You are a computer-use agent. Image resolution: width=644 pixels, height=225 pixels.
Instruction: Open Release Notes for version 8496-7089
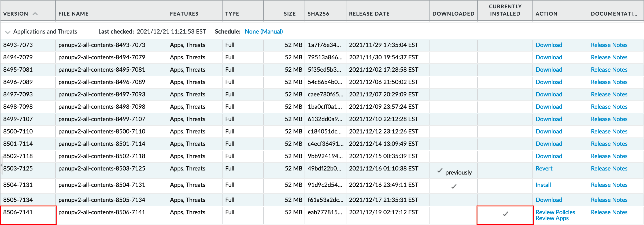coord(609,82)
